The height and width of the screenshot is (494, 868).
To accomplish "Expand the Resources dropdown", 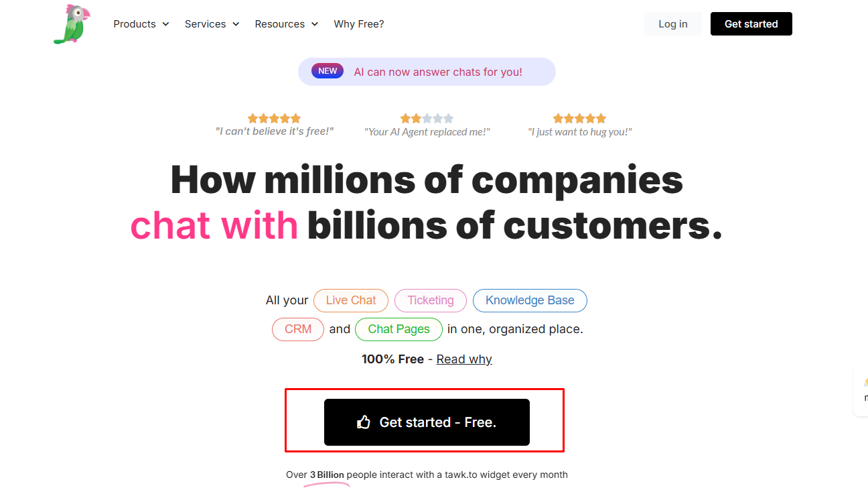I will (x=286, y=23).
